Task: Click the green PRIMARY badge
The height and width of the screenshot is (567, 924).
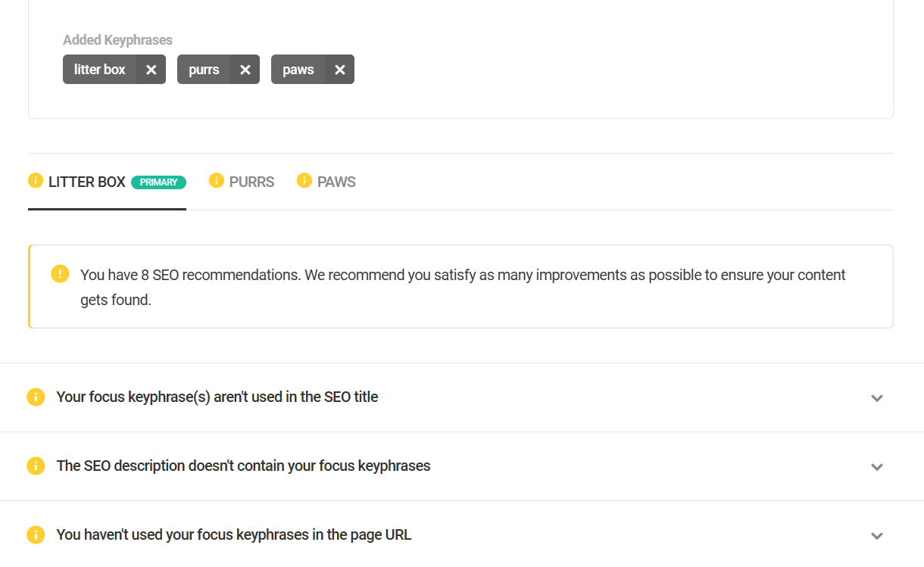Action: pyautogui.click(x=158, y=182)
